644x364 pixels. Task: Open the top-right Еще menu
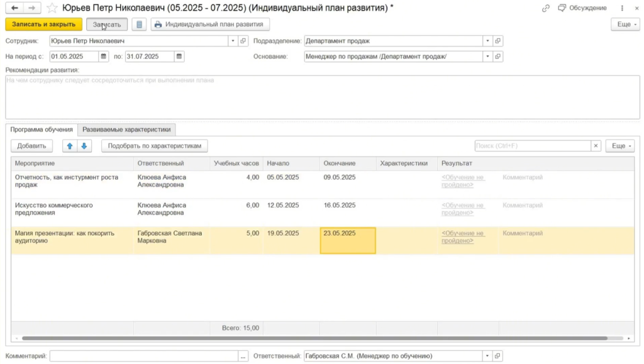625,24
